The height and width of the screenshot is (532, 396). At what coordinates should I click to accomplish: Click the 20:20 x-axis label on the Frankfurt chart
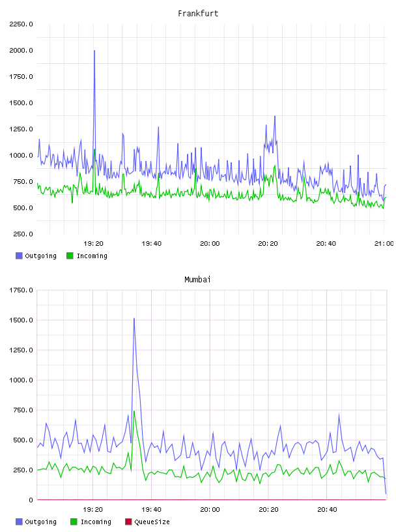268,243
